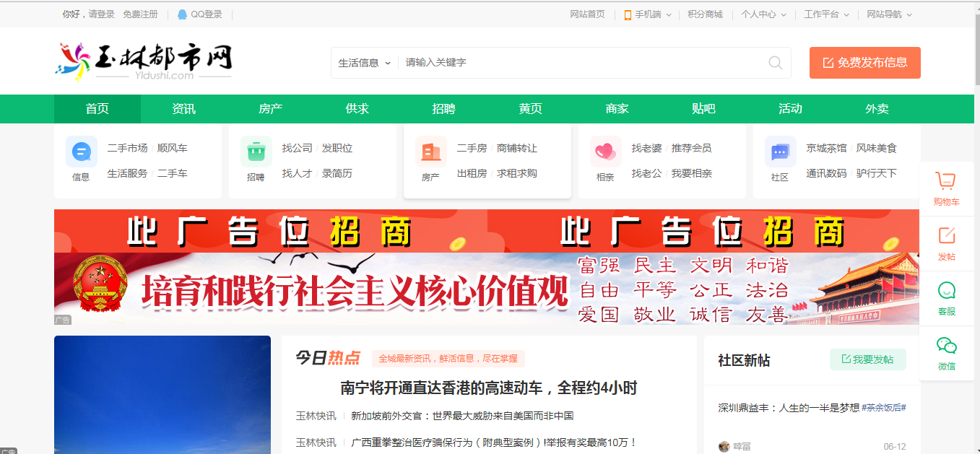This screenshot has width=980, height=454.
Task: Focus the 请输入关键字 search field
Action: (x=578, y=63)
